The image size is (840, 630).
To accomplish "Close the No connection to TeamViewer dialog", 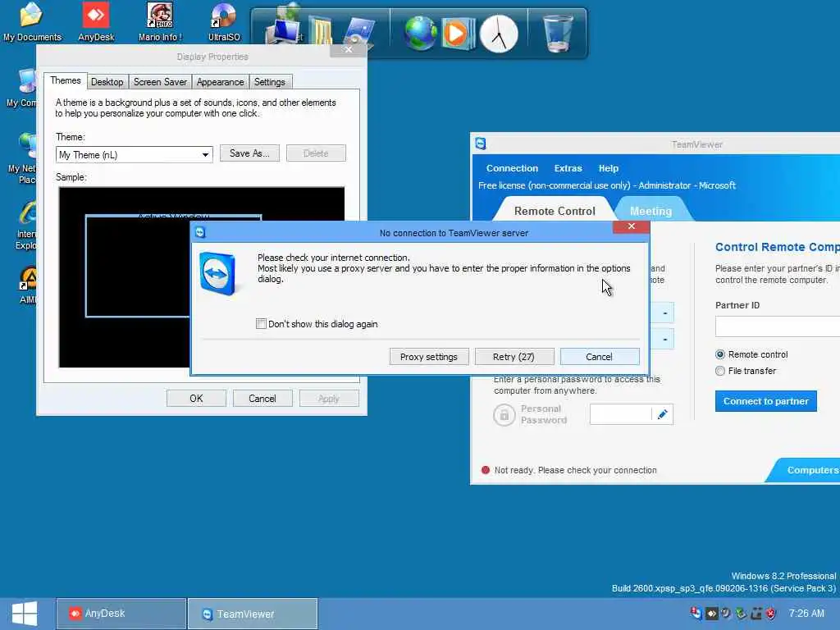I will point(631,226).
